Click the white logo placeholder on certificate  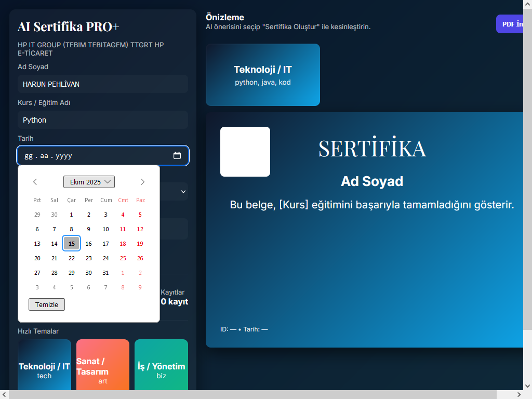coord(245,152)
